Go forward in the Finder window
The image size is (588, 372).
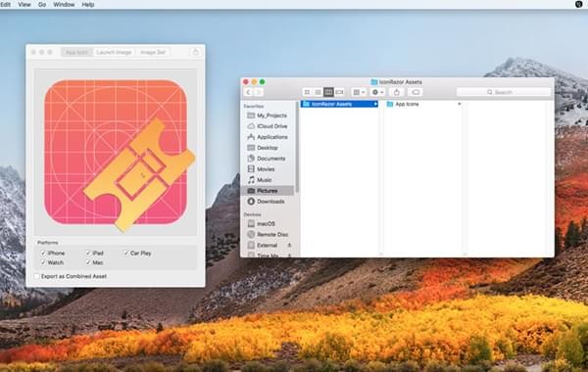click(259, 92)
